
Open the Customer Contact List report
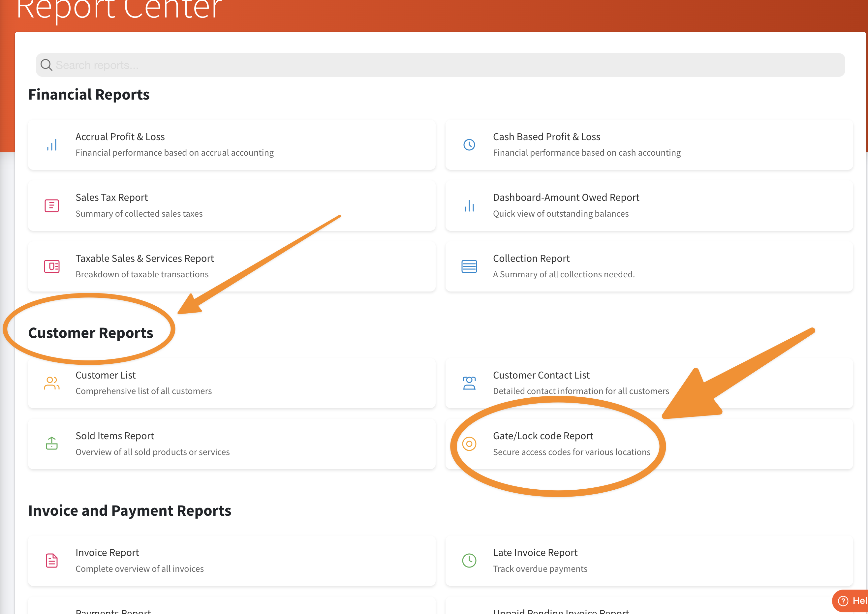(x=541, y=376)
